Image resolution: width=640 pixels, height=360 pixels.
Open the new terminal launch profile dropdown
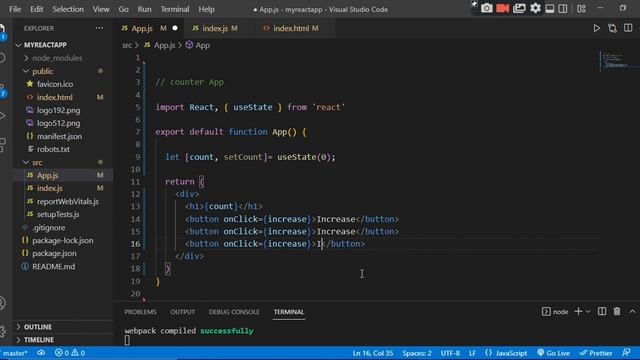588,311
